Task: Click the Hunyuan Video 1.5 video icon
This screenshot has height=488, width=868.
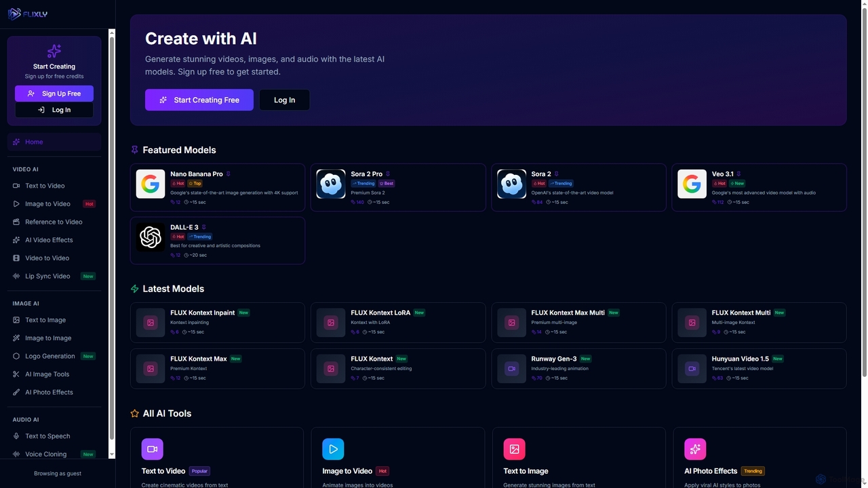Action: pos(692,369)
